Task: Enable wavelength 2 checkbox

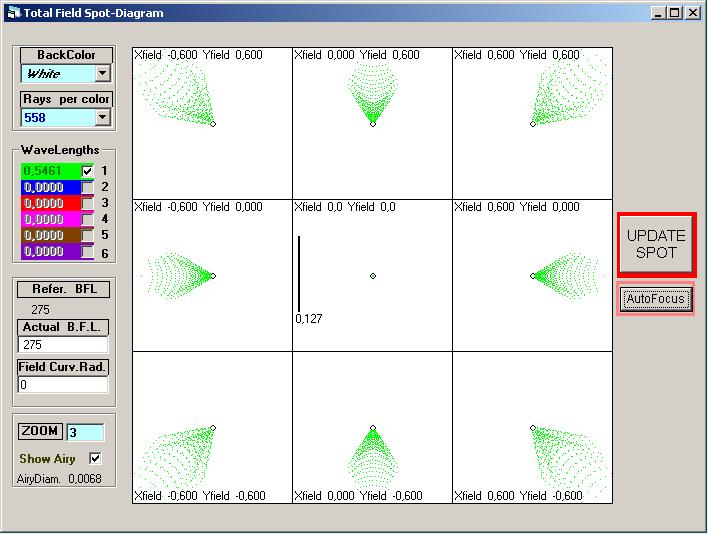Action: point(87,187)
